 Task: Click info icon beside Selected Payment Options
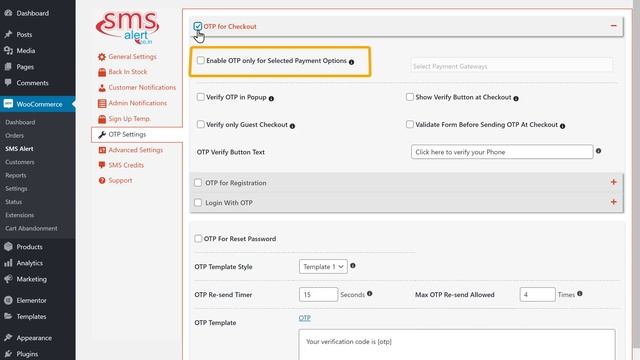[351, 62]
